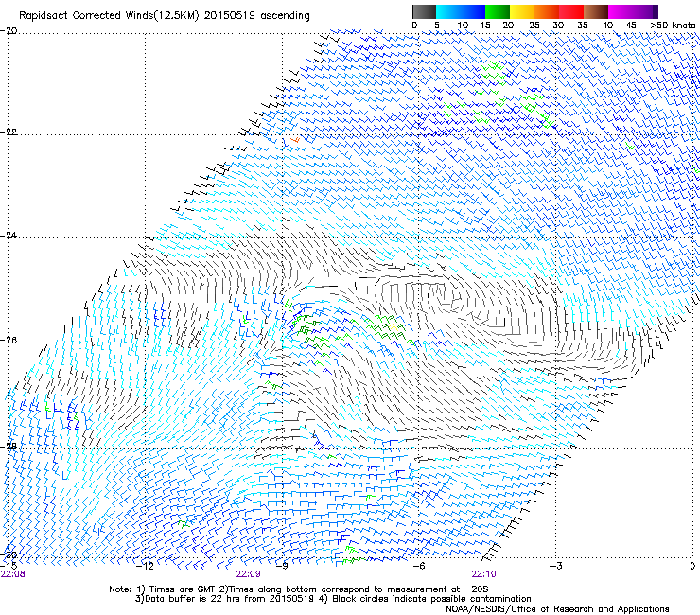
Task: Click the purple '22:10' time label
Action: pos(484,574)
